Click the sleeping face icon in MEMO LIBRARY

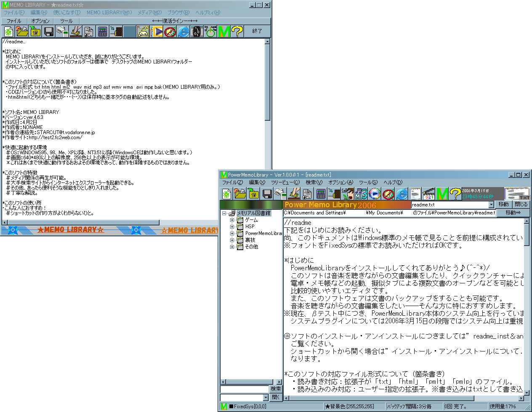point(143,32)
